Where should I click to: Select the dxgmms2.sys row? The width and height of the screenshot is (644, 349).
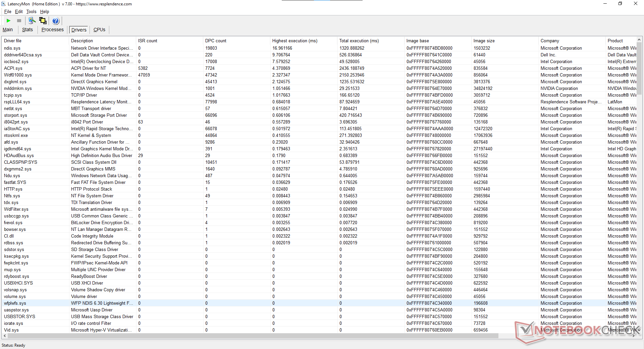coord(319,169)
